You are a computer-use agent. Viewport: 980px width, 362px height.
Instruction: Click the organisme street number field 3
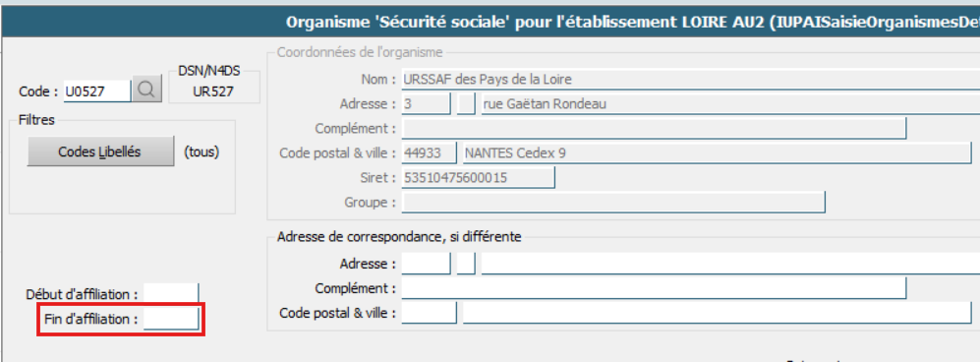point(426,104)
